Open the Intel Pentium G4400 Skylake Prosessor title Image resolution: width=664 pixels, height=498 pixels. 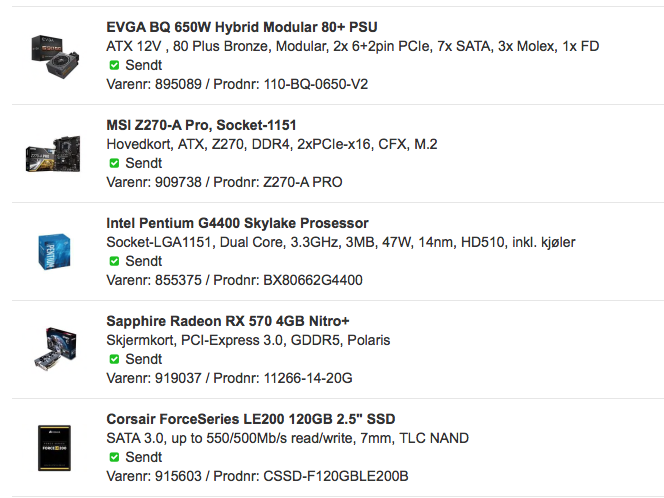pos(237,223)
